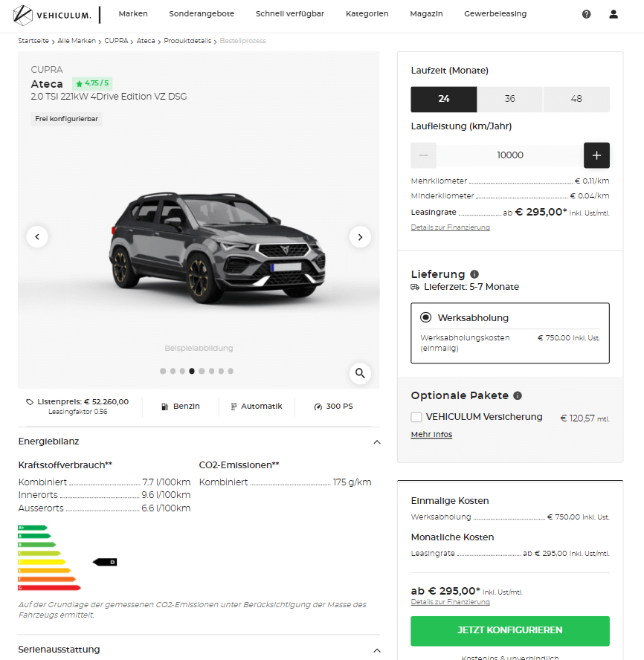
Task: Show the previous car image
Action: [x=37, y=236]
